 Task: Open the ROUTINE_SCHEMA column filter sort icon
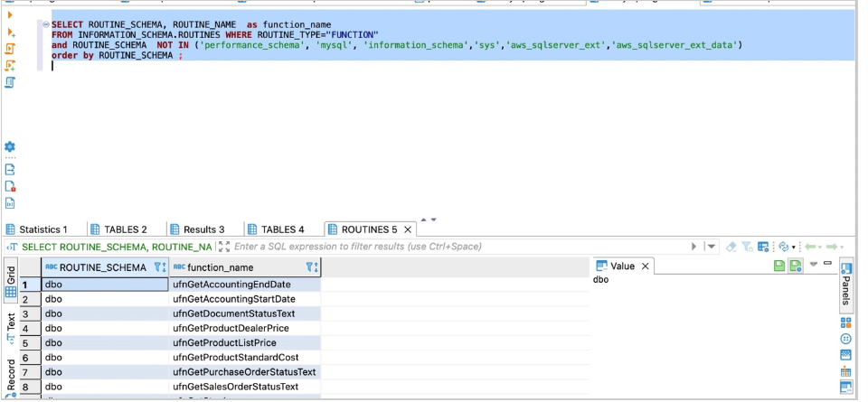160,267
